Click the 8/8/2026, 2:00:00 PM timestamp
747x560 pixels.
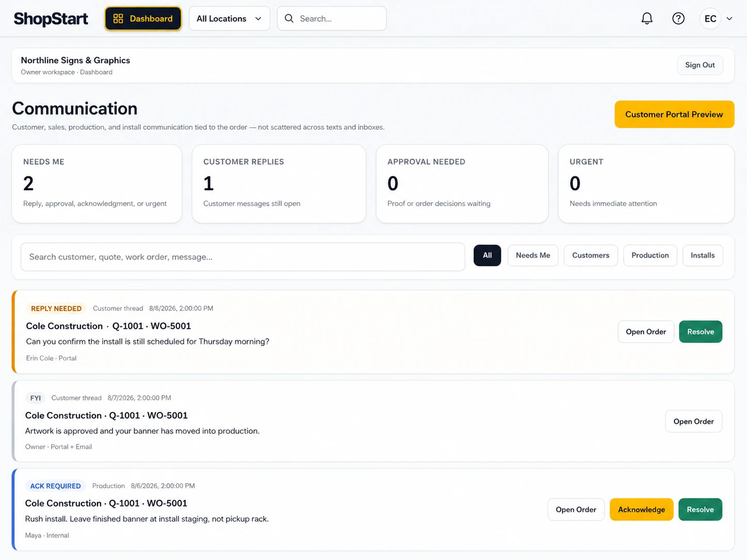pyautogui.click(x=181, y=308)
